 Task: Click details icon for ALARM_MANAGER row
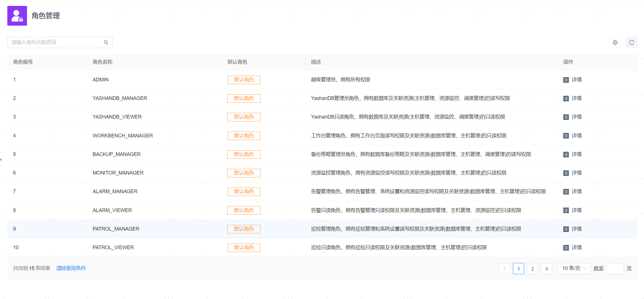pos(566,192)
